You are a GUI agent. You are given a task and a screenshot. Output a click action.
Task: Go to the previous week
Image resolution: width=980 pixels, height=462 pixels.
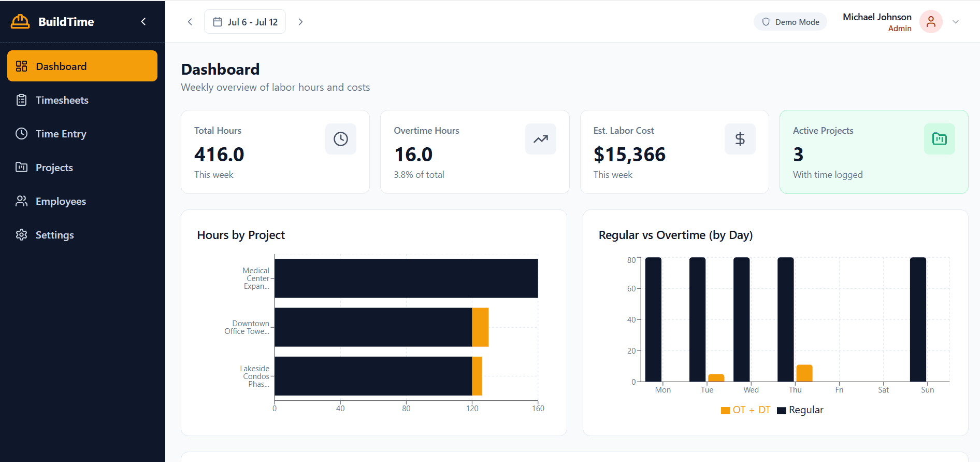point(190,22)
